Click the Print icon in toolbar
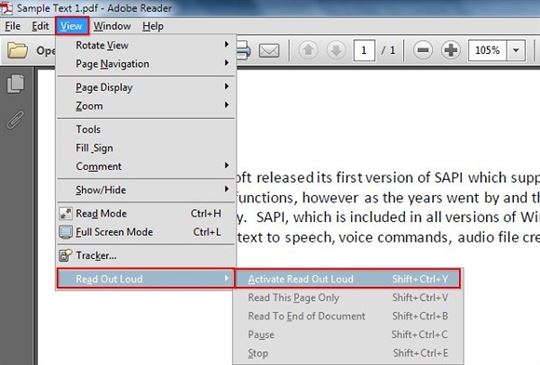 coord(244,51)
